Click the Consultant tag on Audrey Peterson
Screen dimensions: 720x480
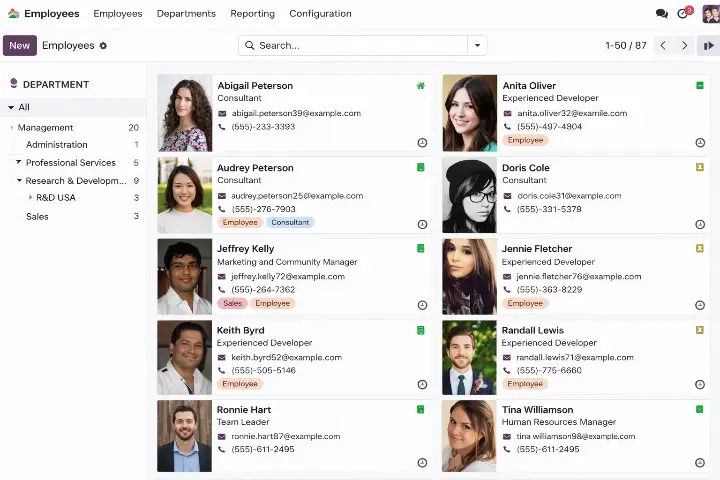pos(290,222)
